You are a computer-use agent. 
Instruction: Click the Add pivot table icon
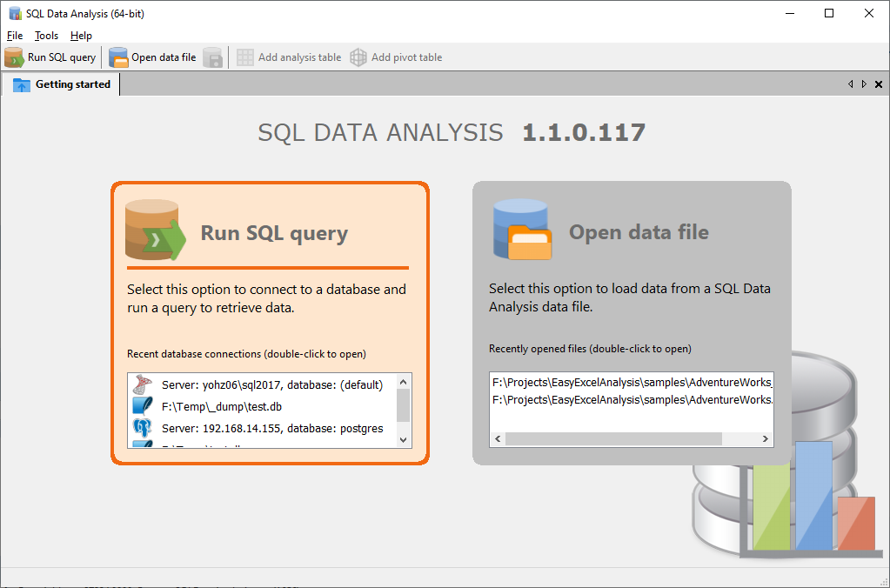pyautogui.click(x=358, y=57)
